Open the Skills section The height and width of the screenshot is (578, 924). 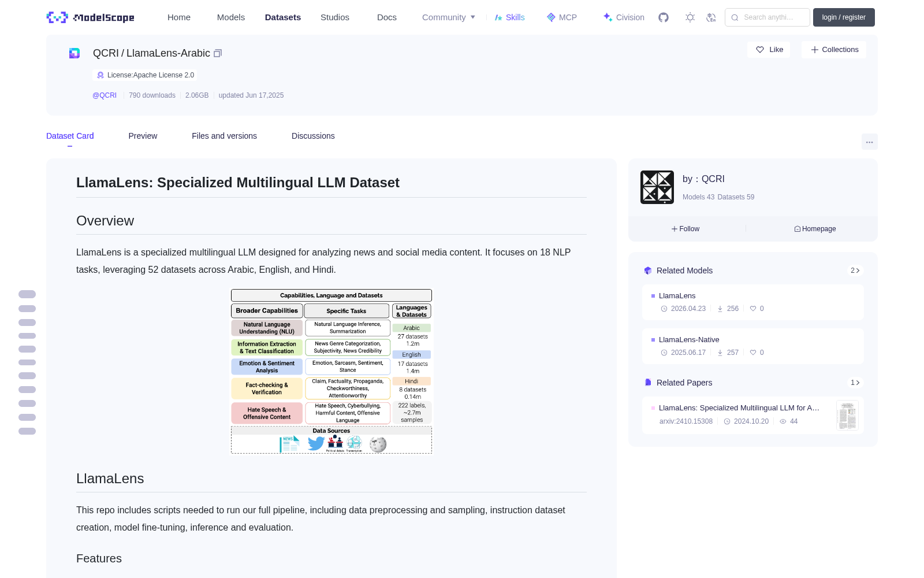pos(509,17)
